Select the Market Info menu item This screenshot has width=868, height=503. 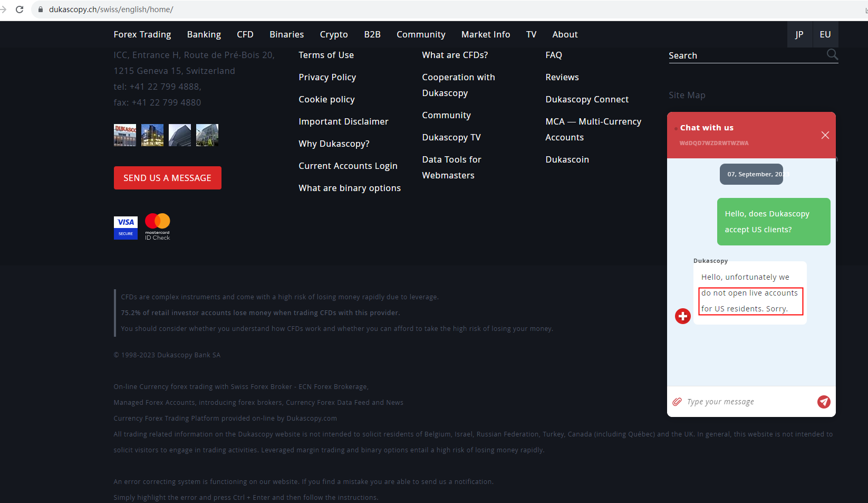(x=485, y=34)
